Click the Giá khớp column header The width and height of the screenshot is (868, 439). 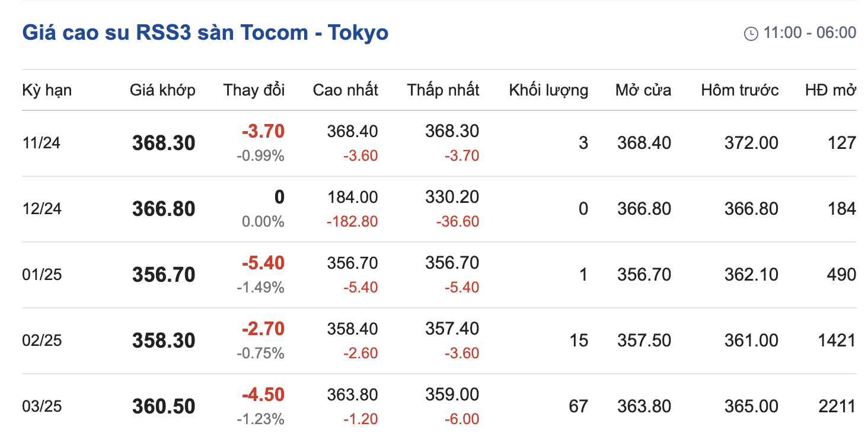point(162,90)
